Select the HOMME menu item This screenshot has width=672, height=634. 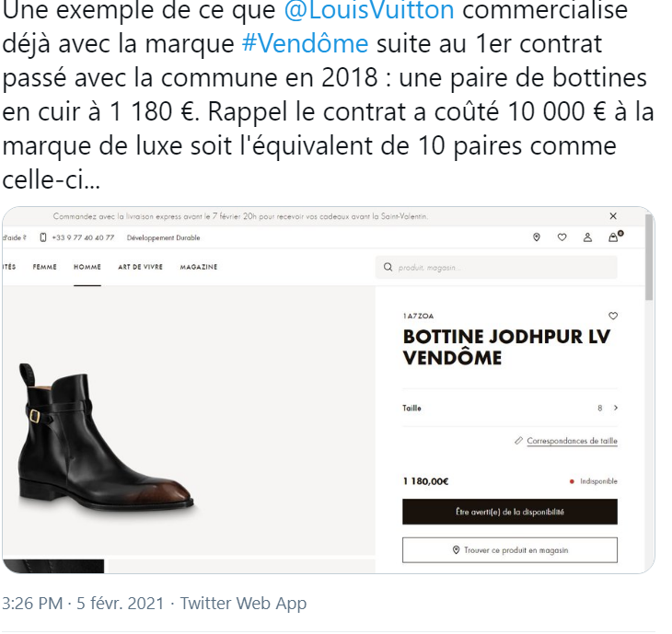(87, 267)
